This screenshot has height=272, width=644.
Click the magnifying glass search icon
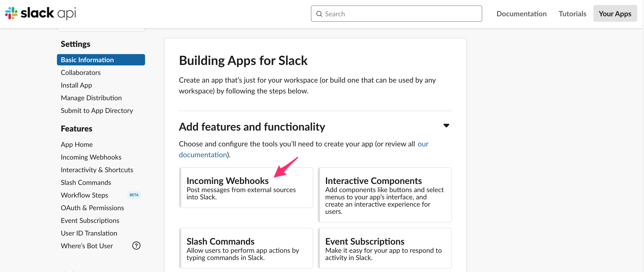click(x=319, y=14)
